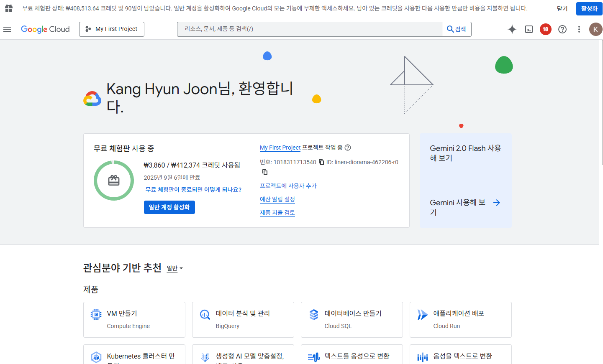Open notifications badge showing 18

click(546, 29)
